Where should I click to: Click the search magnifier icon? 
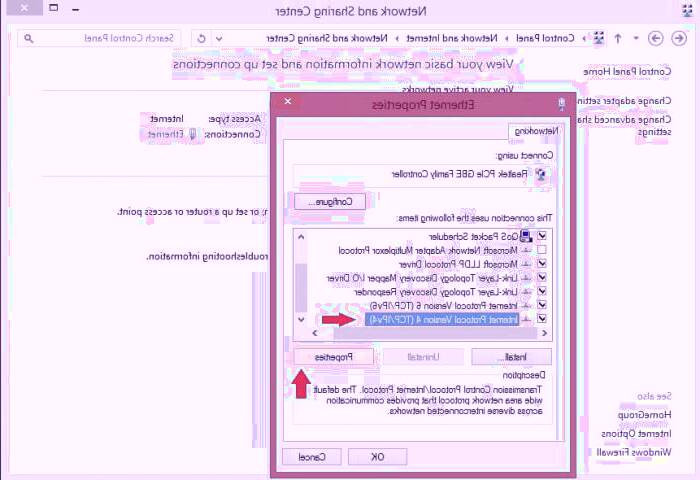[28, 38]
